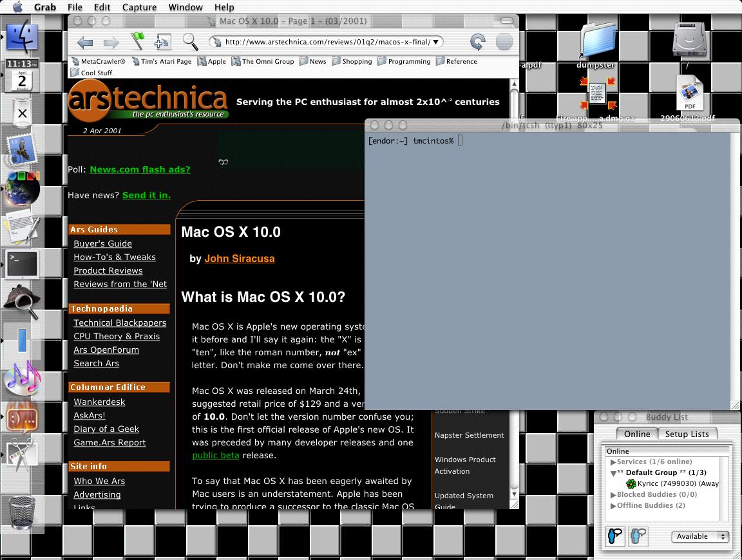Click the clock showing 11:13 in Dock
The height and width of the screenshot is (560, 742).
(22, 63)
